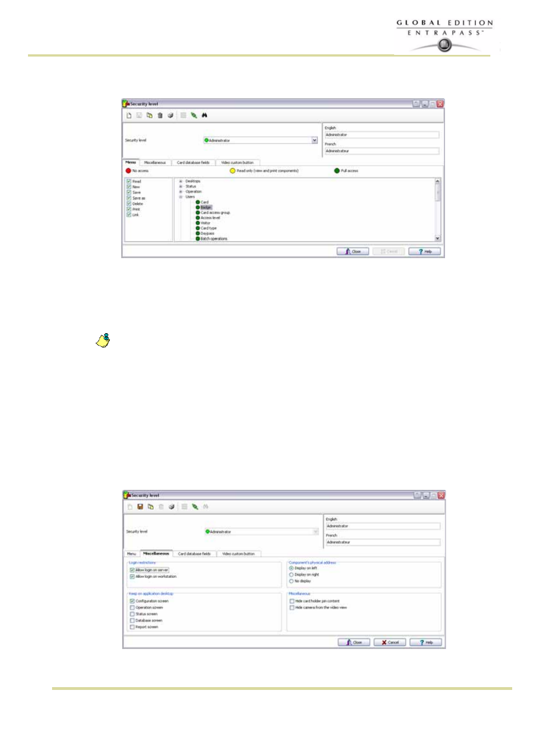534x756 pixels.
Task: Click the green access circle beside Card type
Action: tap(198, 228)
